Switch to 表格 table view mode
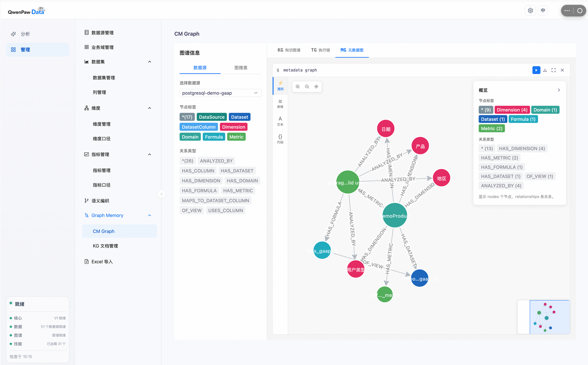 tap(280, 104)
